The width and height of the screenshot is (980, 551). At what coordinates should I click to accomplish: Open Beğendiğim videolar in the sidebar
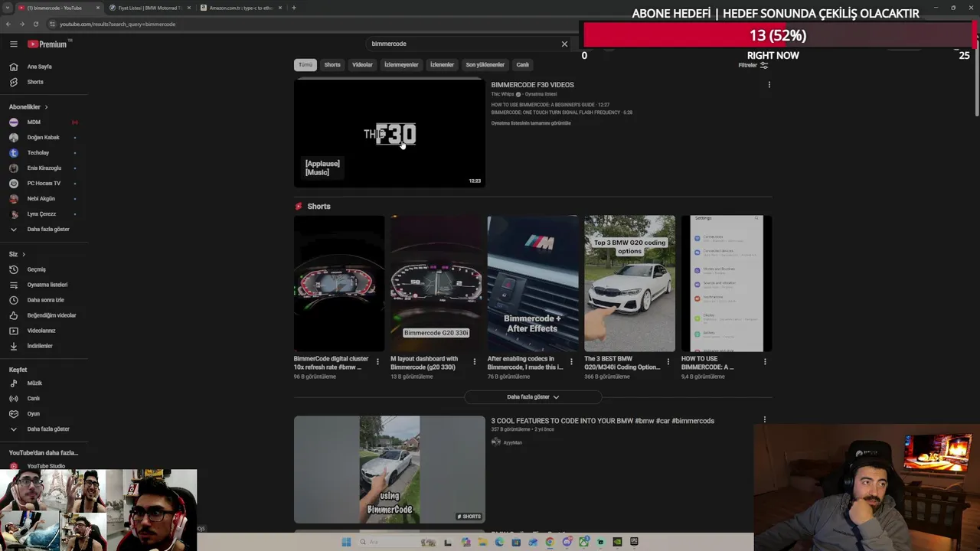(x=51, y=315)
